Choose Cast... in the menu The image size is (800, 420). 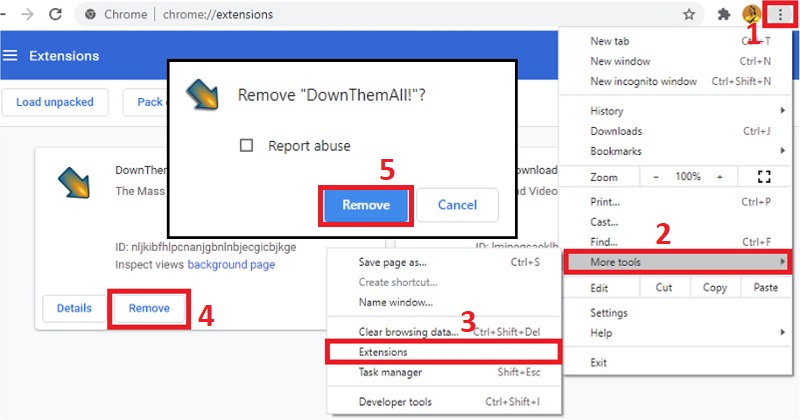click(x=677, y=222)
